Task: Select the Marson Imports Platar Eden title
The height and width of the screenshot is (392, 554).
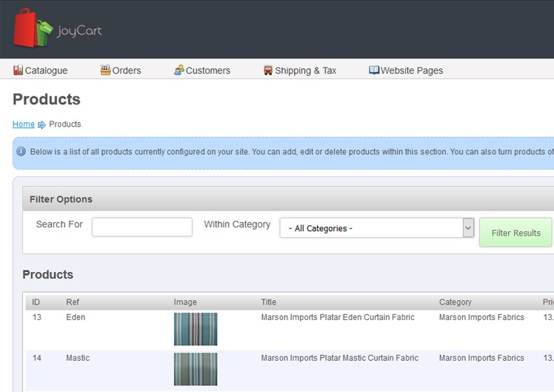Action: coord(338,317)
